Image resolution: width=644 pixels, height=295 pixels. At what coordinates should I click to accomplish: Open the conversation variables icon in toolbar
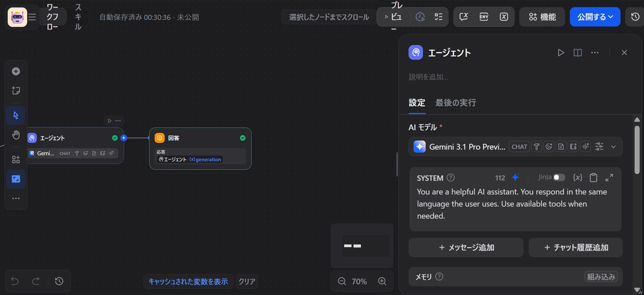click(x=464, y=17)
